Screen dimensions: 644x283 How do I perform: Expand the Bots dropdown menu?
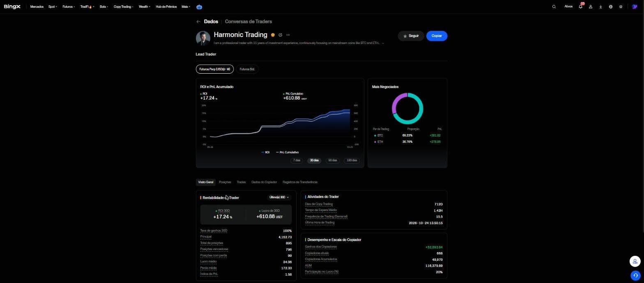(x=103, y=7)
